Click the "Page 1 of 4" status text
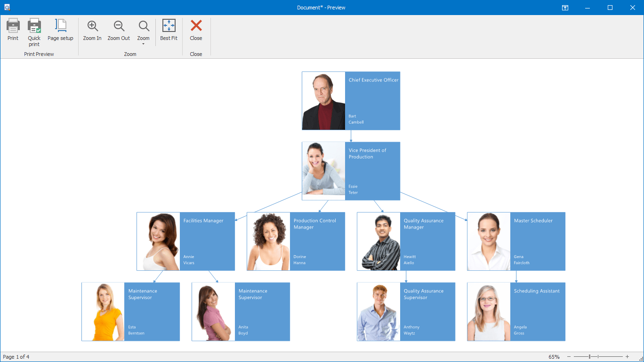Image resolution: width=644 pixels, height=362 pixels. (16, 357)
